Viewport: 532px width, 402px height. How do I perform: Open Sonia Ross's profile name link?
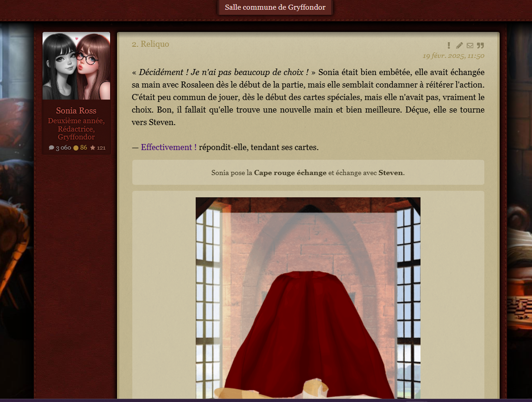76,111
